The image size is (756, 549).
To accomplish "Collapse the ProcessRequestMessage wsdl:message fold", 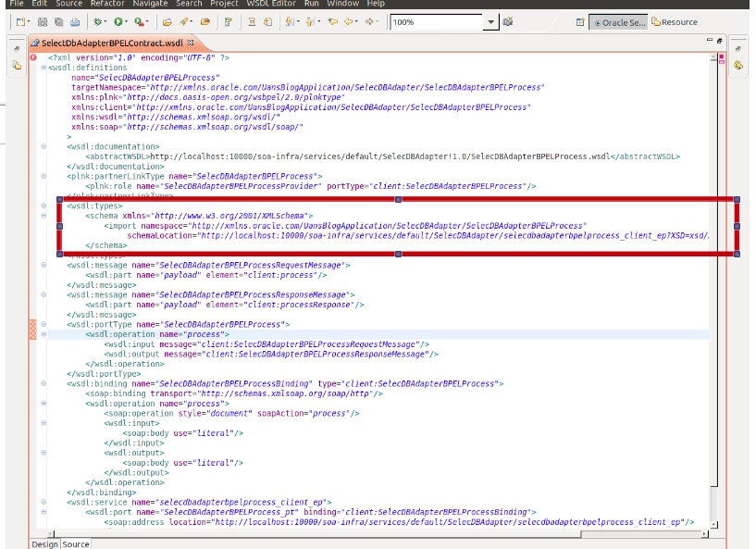I will (43, 265).
